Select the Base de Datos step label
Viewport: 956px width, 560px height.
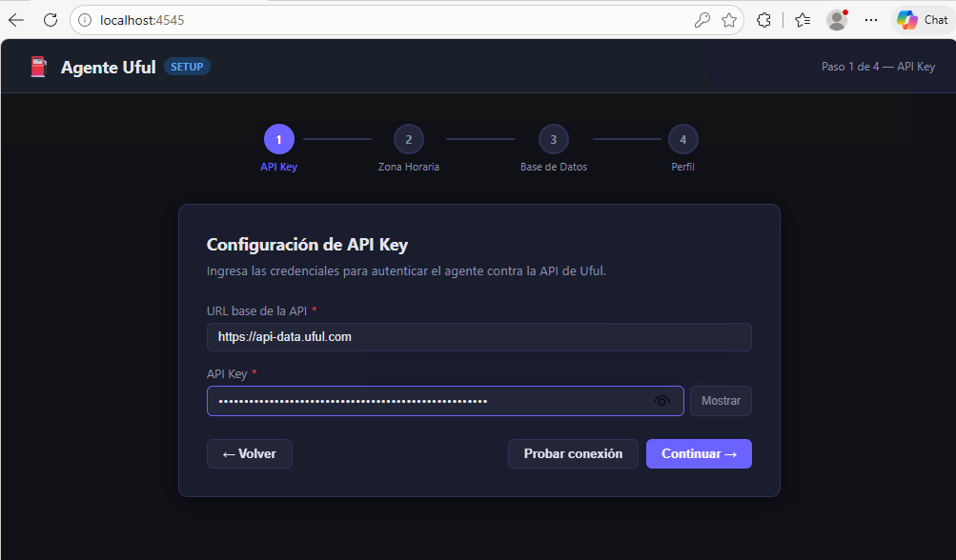click(553, 166)
